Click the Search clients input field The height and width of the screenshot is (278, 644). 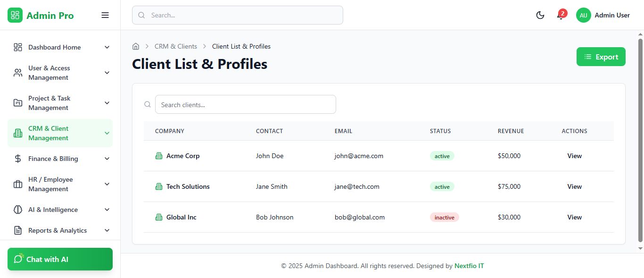(x=245, y=104)
